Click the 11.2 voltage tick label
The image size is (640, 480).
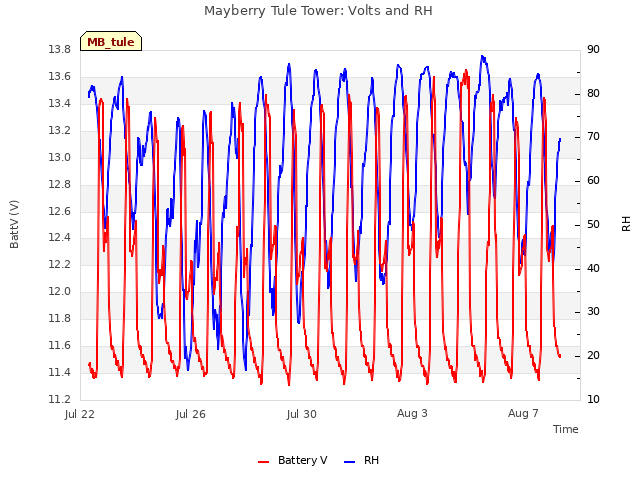pos(60,399)
